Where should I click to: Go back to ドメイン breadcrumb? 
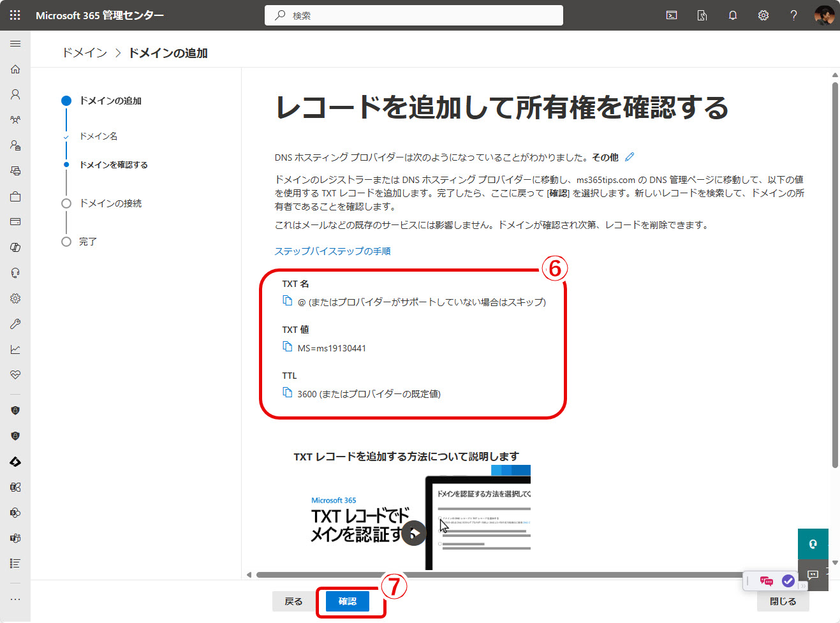tap(85, 53)
